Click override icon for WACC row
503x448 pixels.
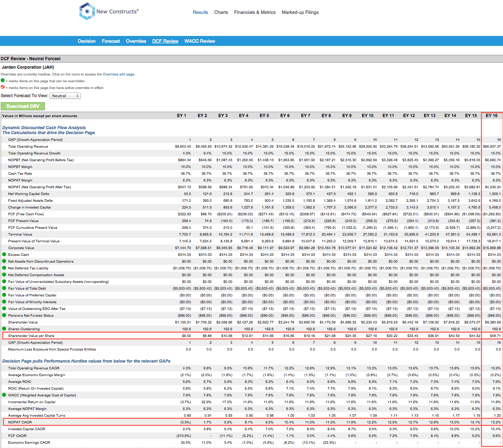(x=4, y=395)
